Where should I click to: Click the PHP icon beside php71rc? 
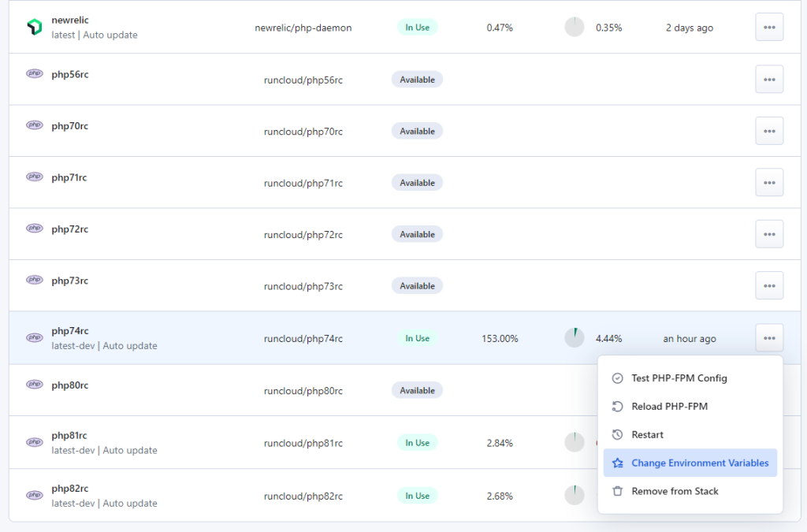[x=35, y=177]
